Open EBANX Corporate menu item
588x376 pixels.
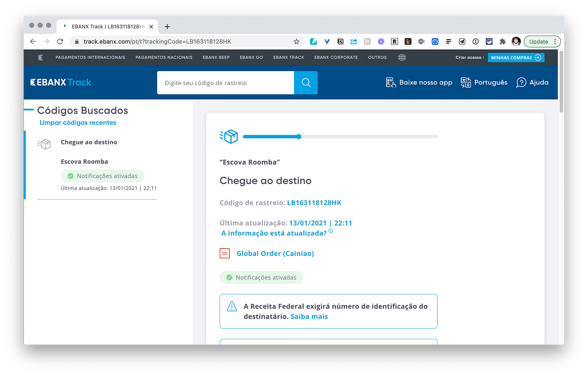pyautogui.click(x=336, y=57)
